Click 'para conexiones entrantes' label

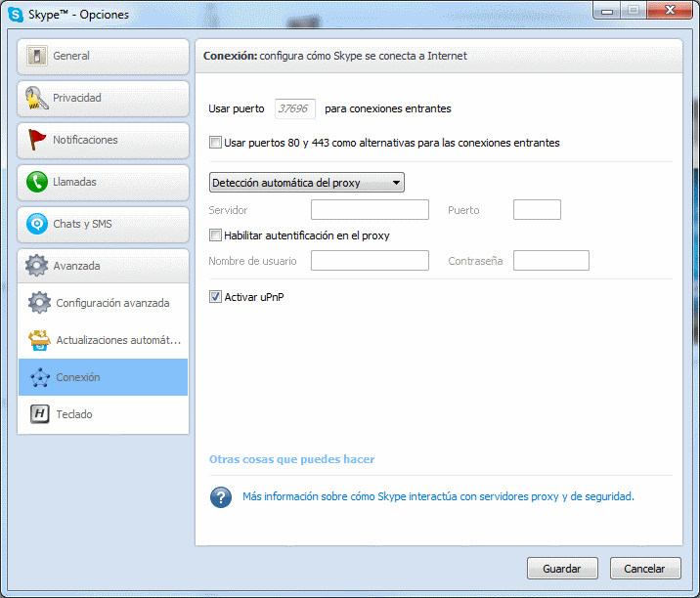(388, 108)
